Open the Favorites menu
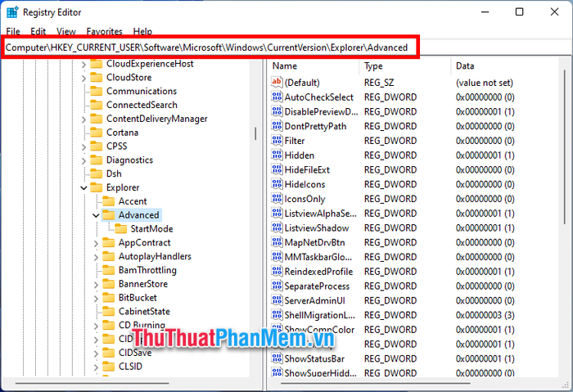 pyautogui.click(x=104, y=31)
